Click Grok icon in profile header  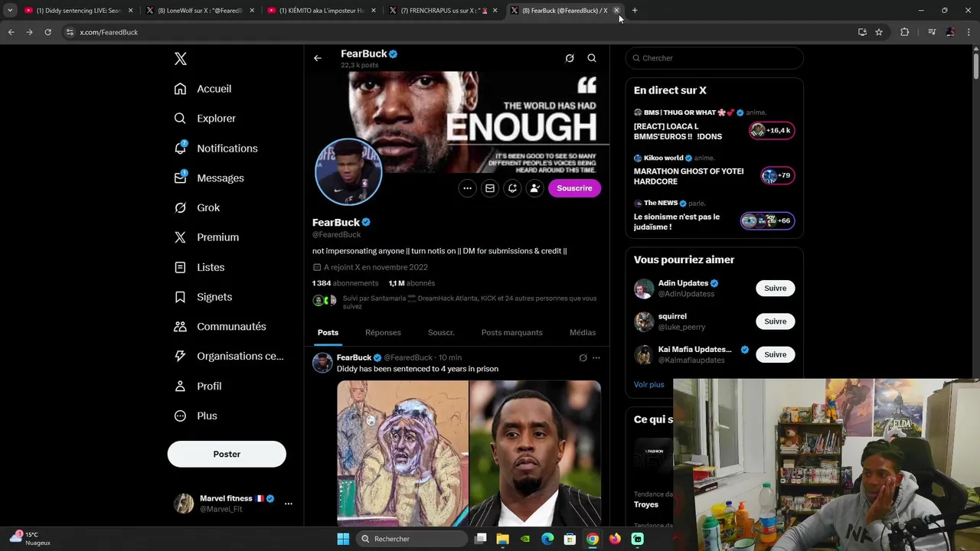click(570, 58)
